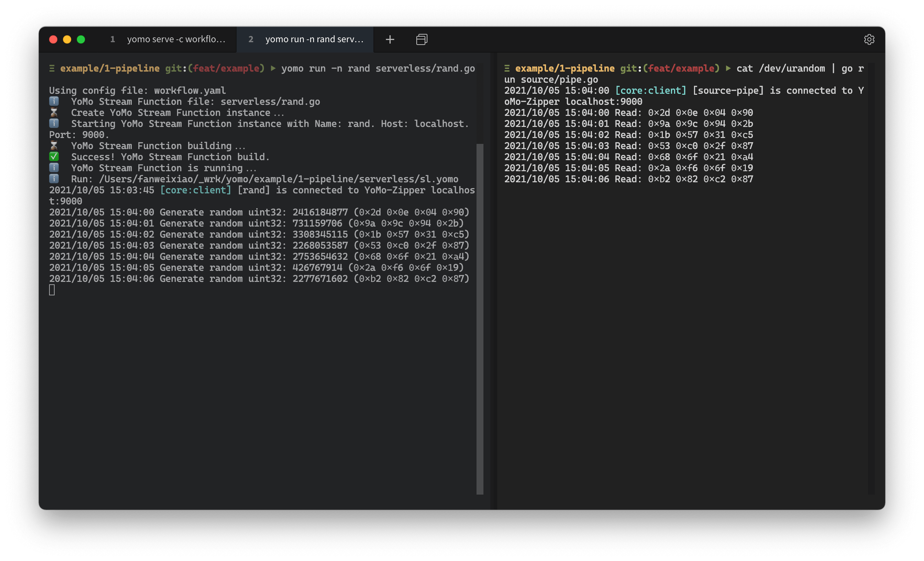Click '[core:client]' label in left pane

click(x=196, y=190)
